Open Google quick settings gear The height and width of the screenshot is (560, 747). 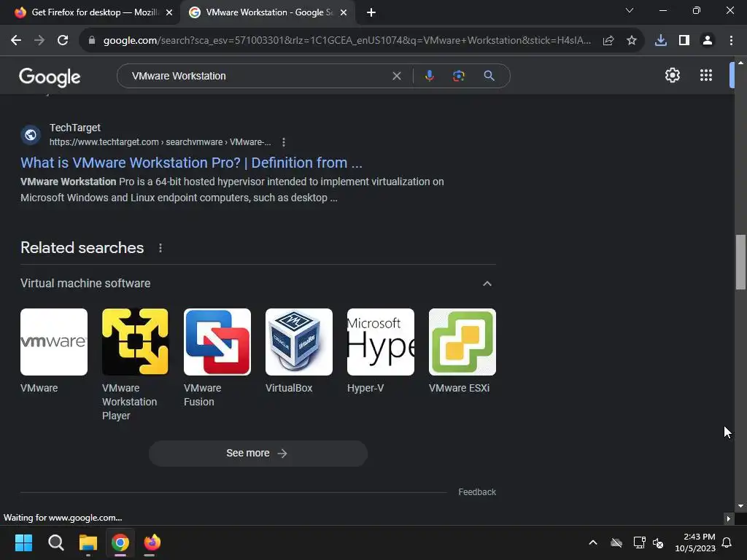click(672, 75)
